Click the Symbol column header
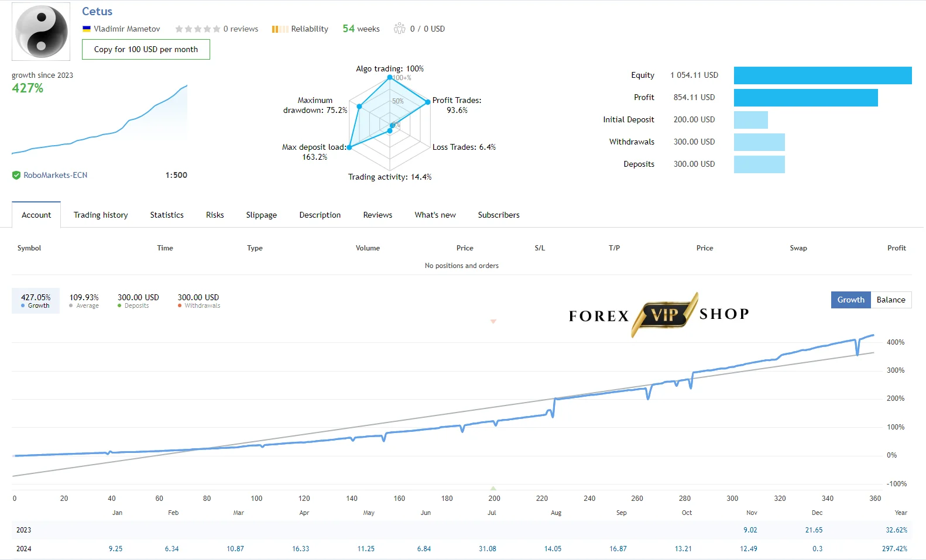The width and height of the screenshot is (926, 560). (29, 248)
